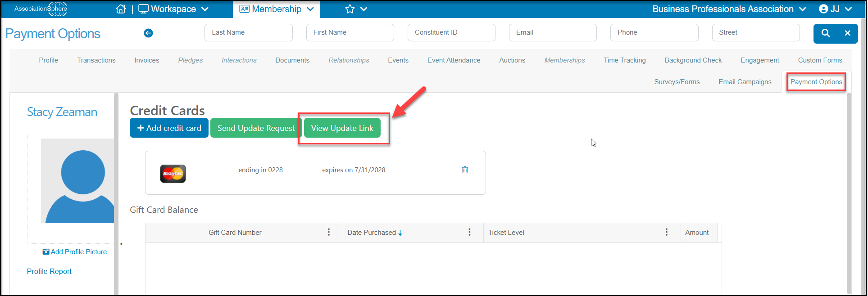Open Date Purchased column options menu
The width and height of the screenshot is (868, 296).
click(469, 232)
